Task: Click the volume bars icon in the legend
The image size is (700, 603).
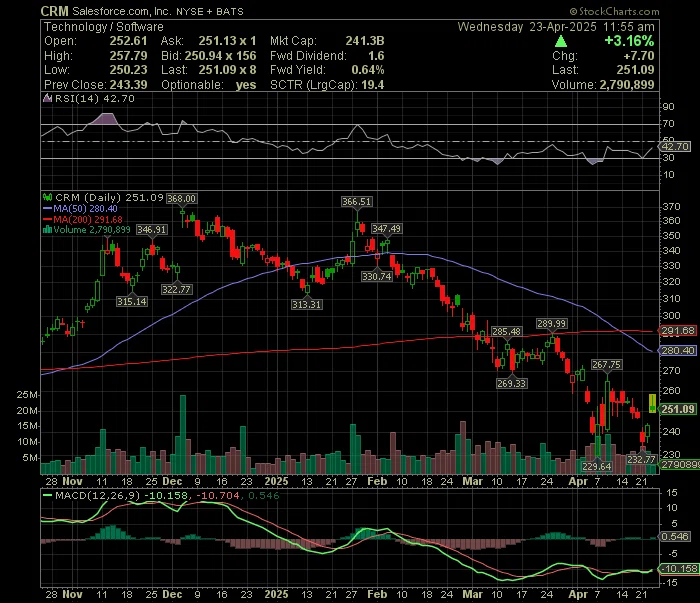Action: [47, 230]
